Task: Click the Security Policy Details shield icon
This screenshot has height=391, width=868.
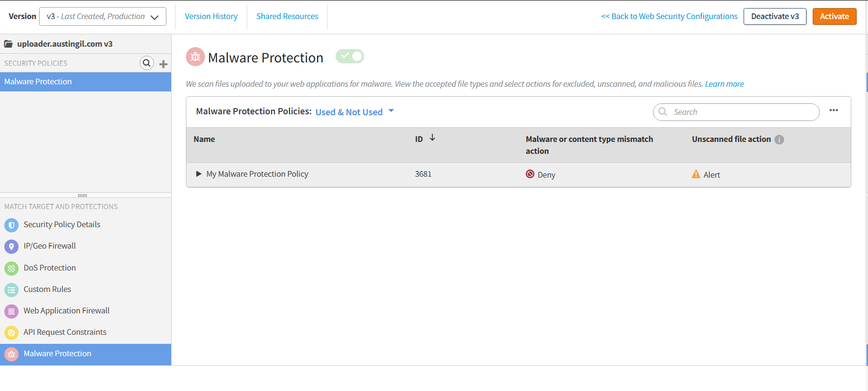Action: click(x=11, y=225)
